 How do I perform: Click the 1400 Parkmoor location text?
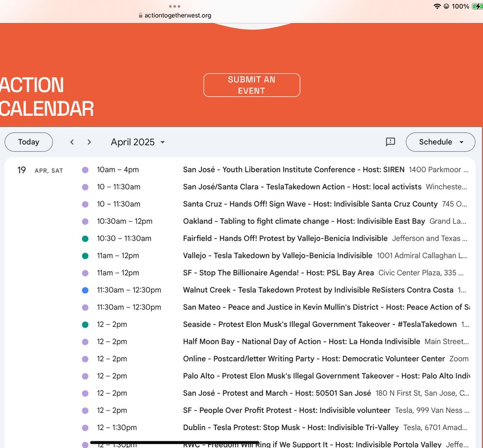click(439, 169)
